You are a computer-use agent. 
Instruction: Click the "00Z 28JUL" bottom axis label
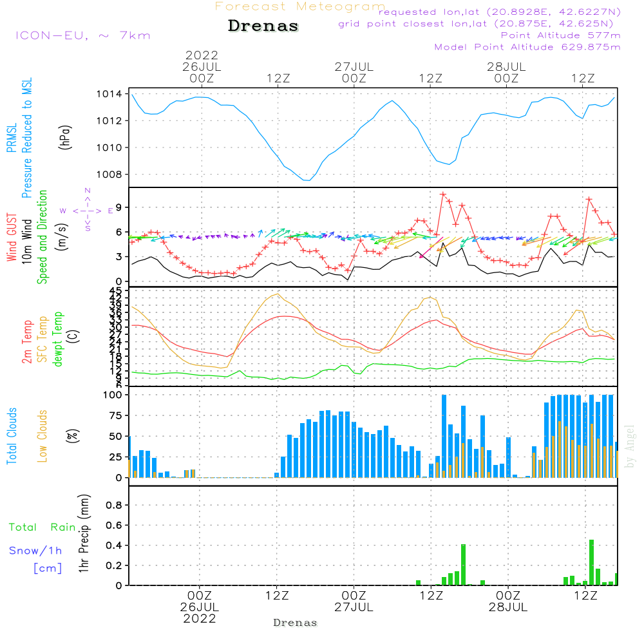pos(508,601)
